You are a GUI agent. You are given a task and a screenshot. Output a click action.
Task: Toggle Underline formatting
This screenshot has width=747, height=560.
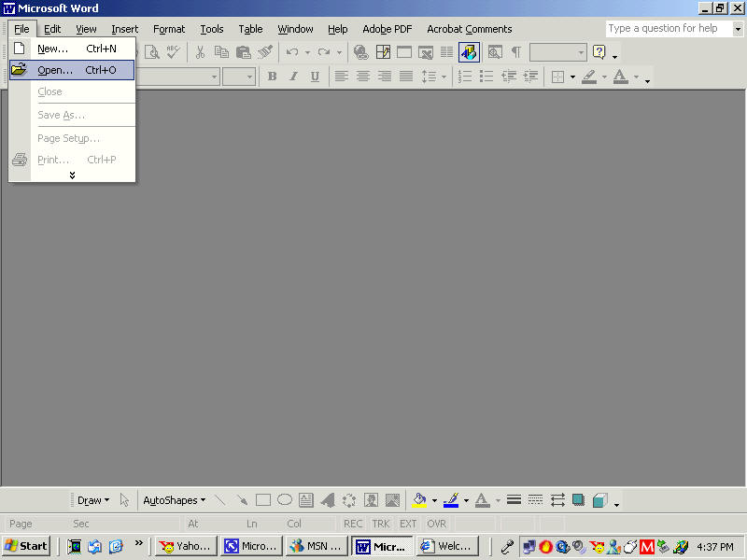point(315,77)
